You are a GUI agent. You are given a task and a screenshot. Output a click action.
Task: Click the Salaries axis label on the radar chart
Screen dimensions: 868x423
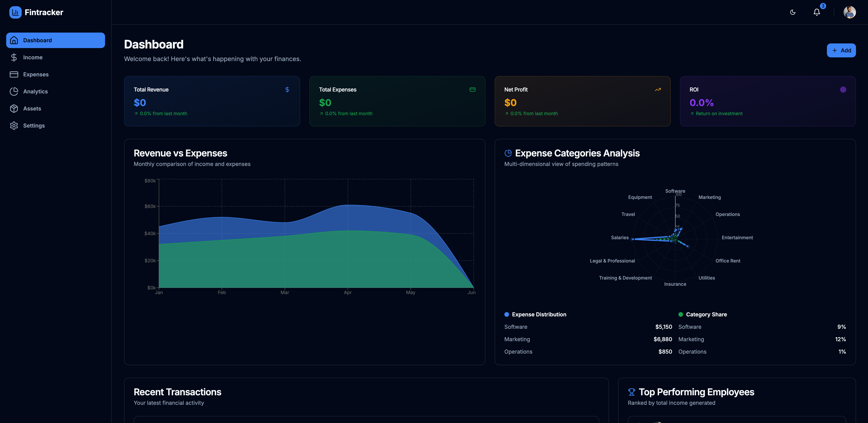[620, 238]
